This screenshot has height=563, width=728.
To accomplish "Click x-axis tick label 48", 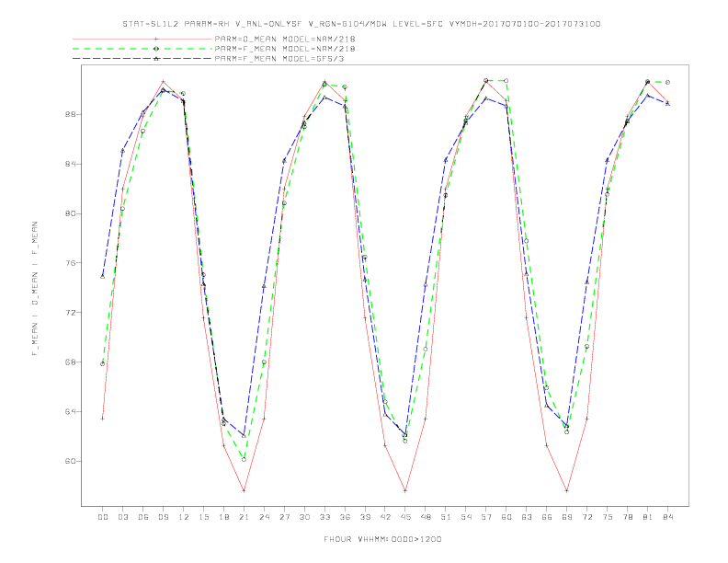I will pos(426,517).
